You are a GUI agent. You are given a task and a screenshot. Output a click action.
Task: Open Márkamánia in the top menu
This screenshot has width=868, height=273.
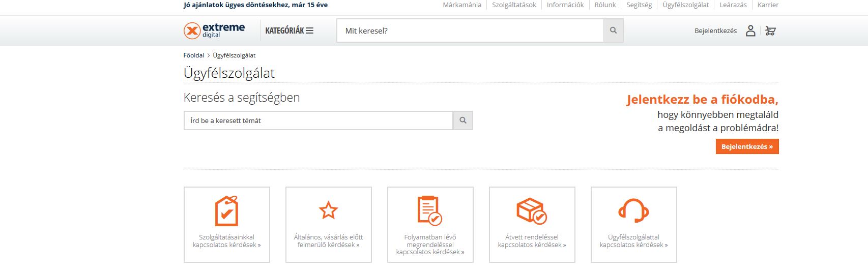(461, 5)
